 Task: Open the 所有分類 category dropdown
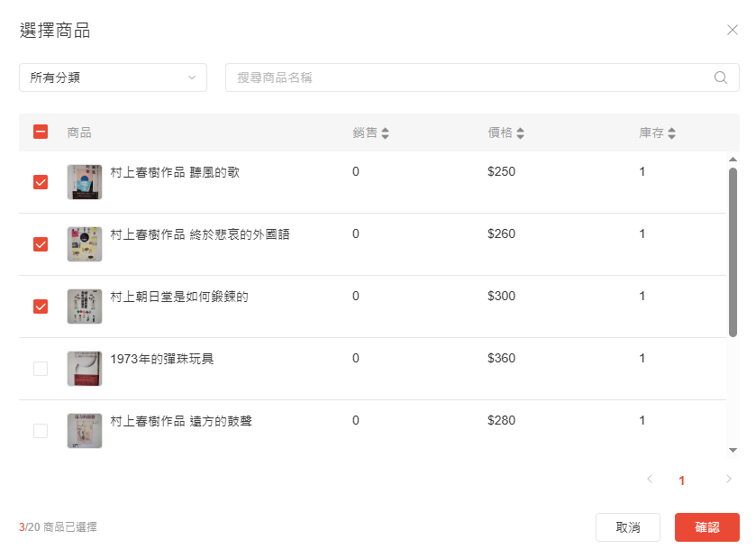[113, 78]
